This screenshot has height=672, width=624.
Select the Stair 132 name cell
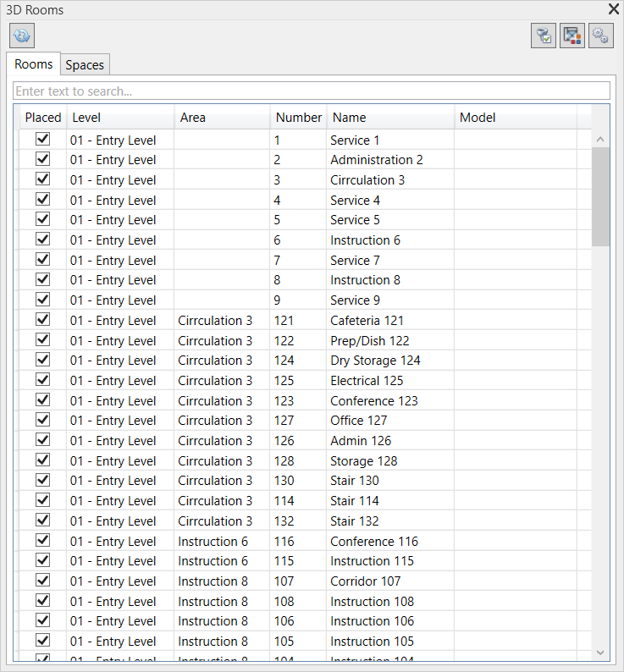(x=390, y=521)
